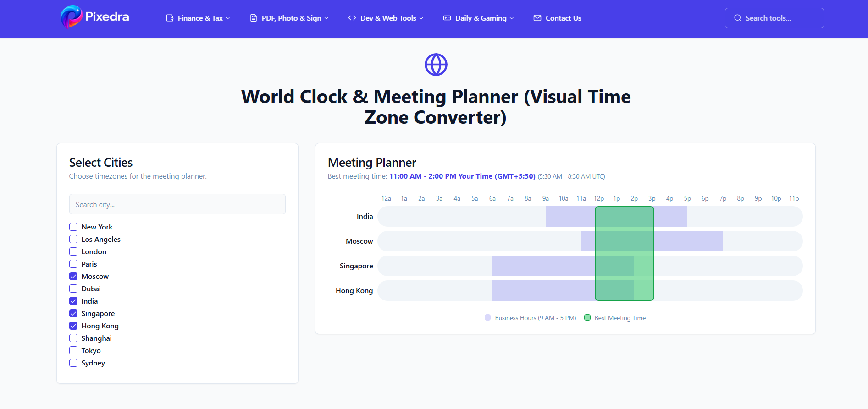Check the New York checkbox

tap(73, 227)
